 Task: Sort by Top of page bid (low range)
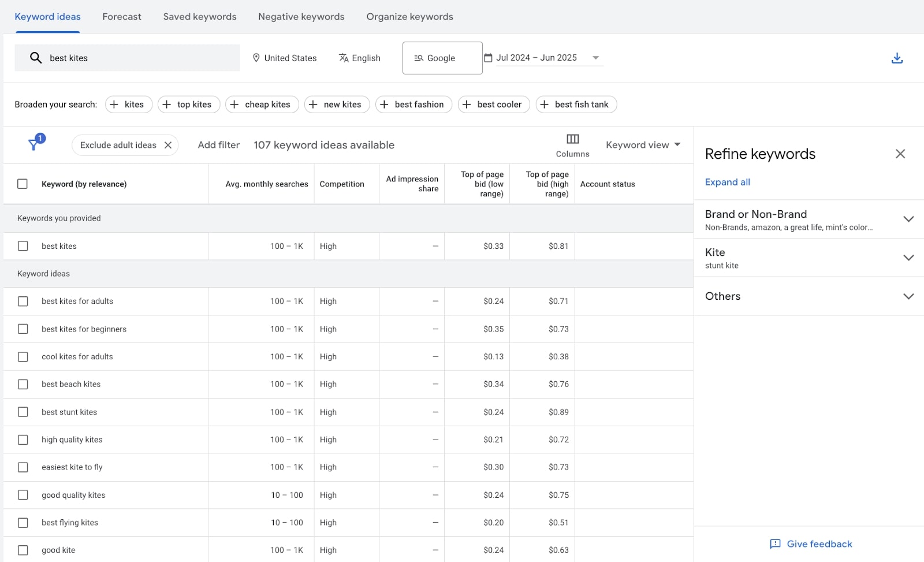(482, 184)
